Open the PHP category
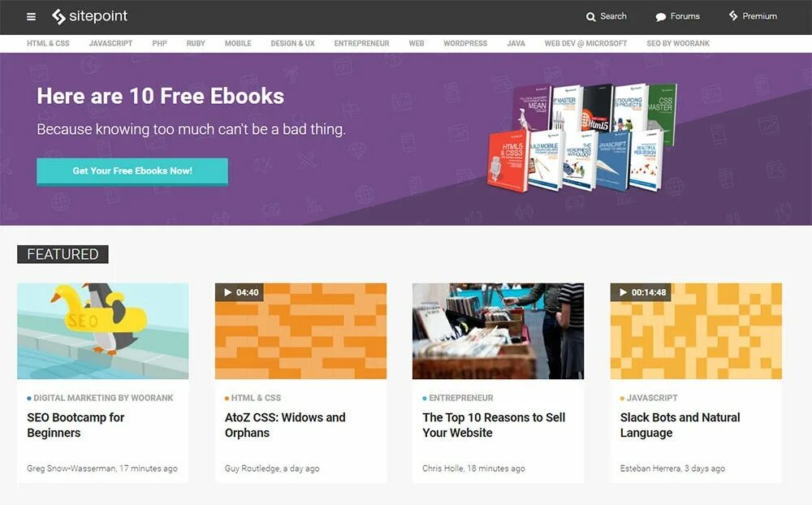 pos(159,44)
